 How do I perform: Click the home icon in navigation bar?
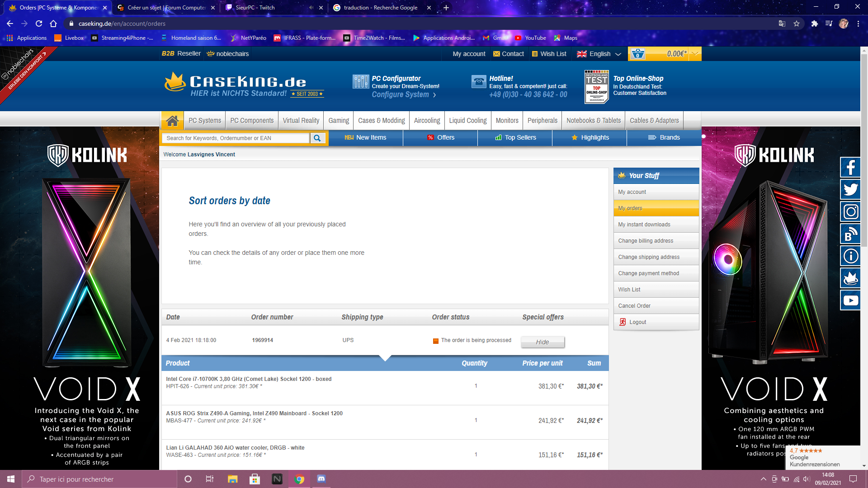click(172, 121)
